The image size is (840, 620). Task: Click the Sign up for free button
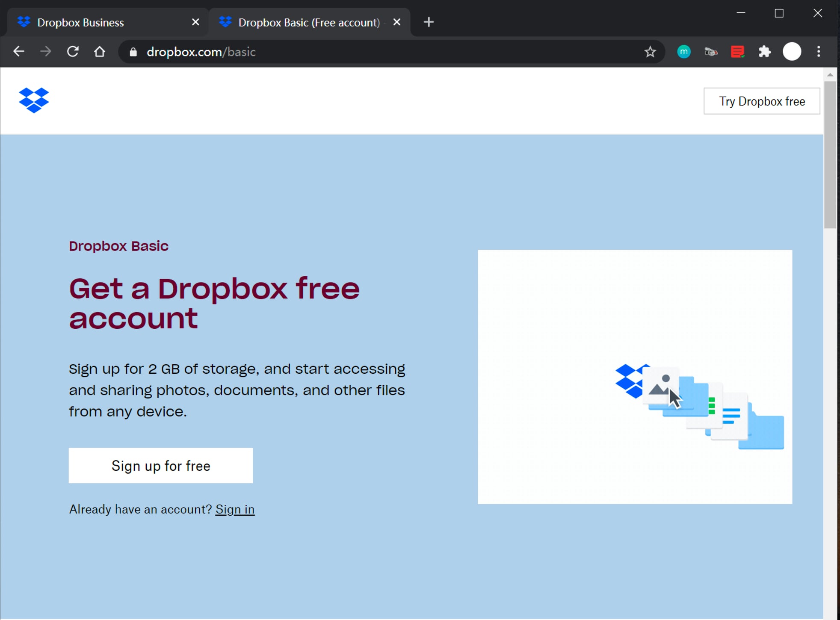160,465
